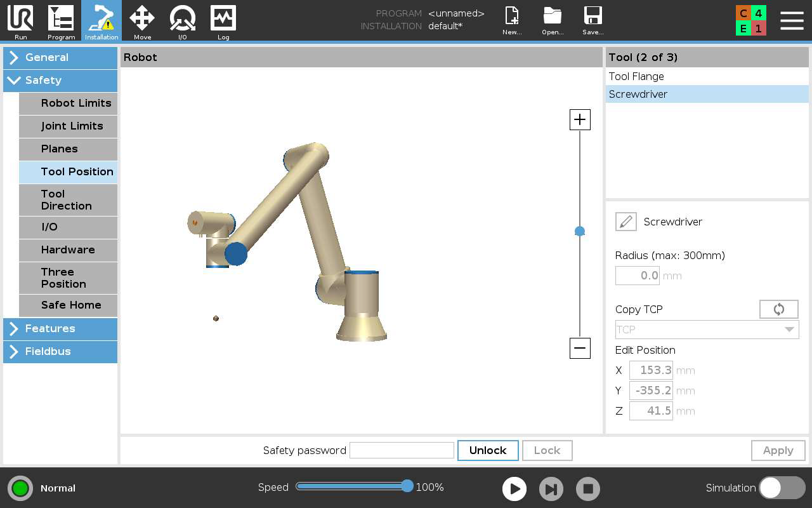Screen dimensions: 812x508
Task: Click the New program file icon
Action: (x=511, y=20)
